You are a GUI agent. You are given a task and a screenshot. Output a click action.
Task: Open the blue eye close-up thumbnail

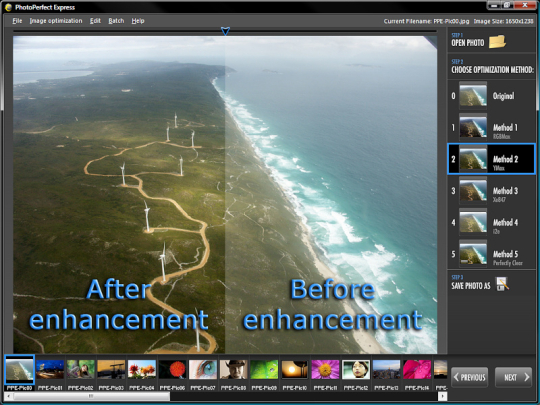tap(203, 370)
